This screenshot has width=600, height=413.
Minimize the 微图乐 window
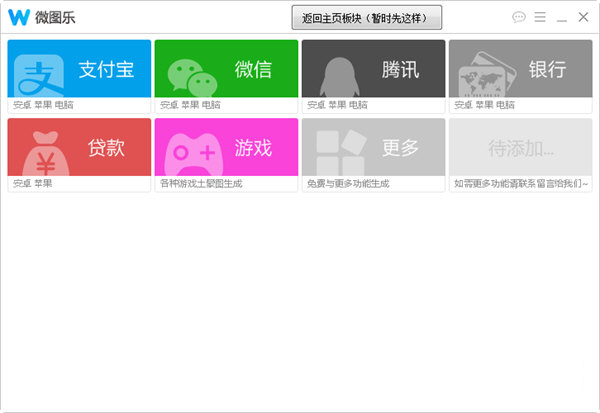561,20
